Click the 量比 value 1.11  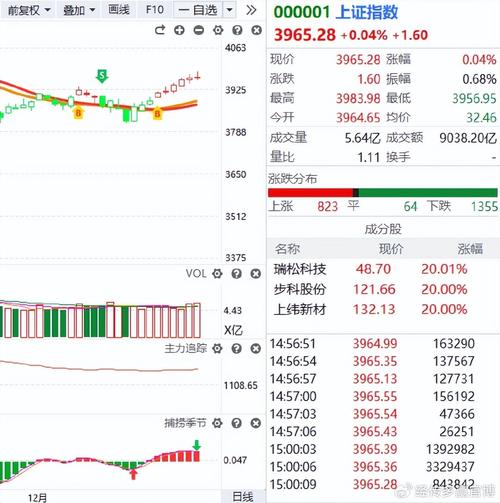[369, 157]
